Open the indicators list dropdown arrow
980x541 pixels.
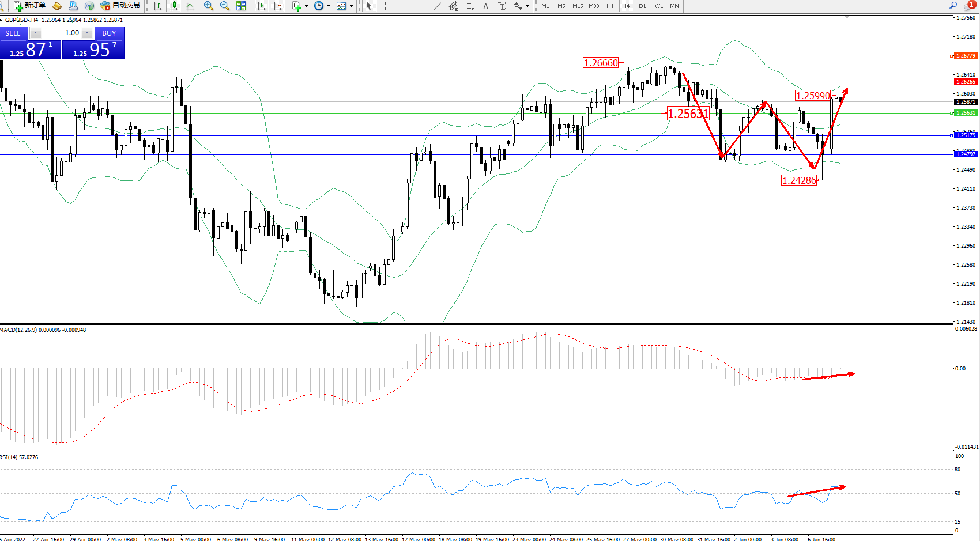tap(306, 6)
